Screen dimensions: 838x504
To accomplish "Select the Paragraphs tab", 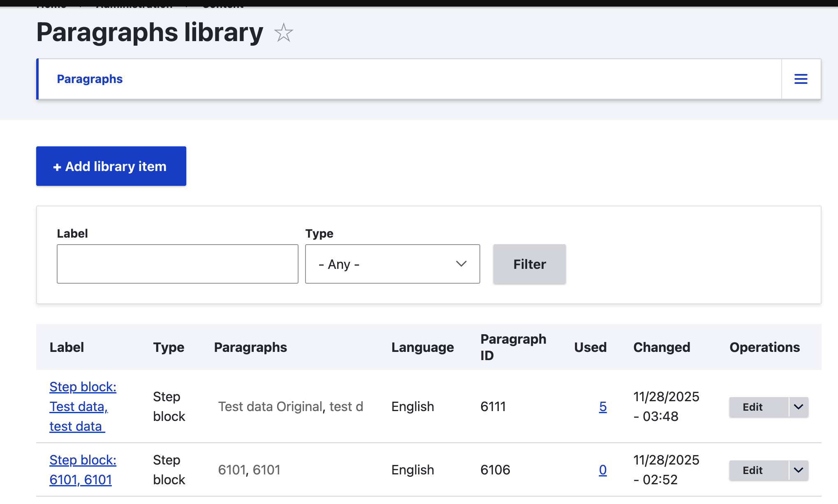I will [90, 79].
